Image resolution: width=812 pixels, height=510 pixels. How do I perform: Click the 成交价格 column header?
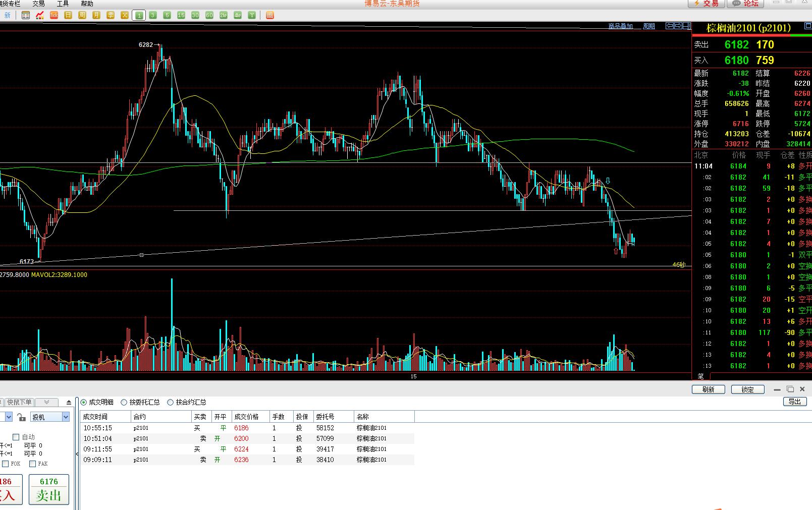250,417
